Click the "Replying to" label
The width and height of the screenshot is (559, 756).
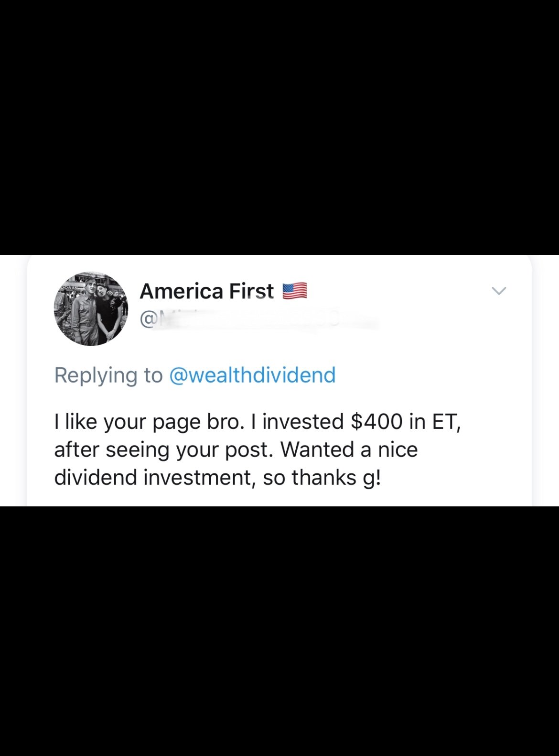tap(108, 375)
